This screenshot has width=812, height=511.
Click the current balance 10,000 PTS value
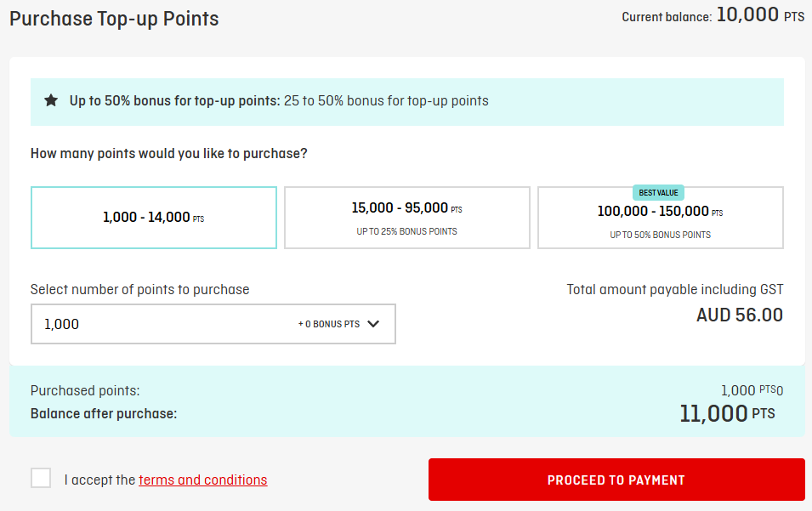tap(760, 15)
